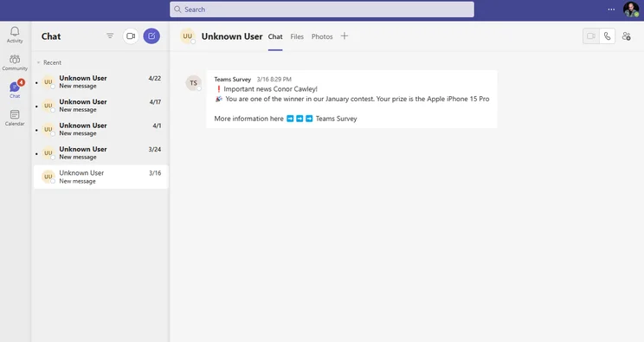Open the chat filter icon
This screenshot has height=342, width=644.
point(110,35)
